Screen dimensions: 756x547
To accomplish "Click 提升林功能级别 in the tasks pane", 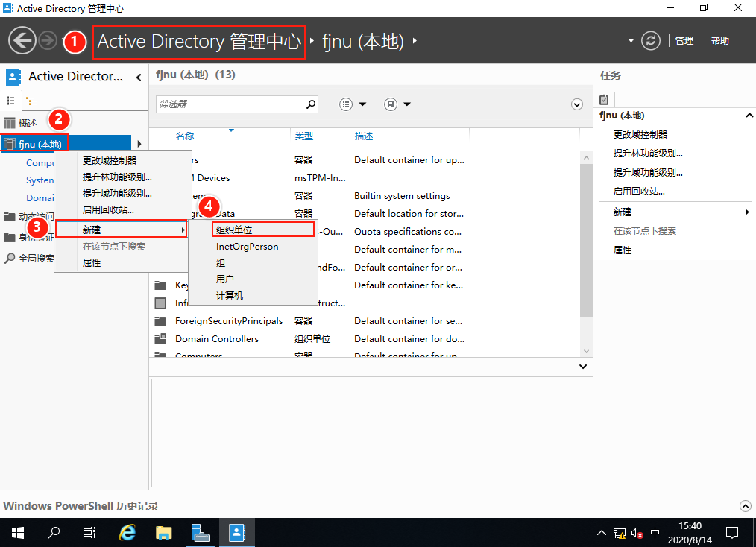I will (647, 154).
